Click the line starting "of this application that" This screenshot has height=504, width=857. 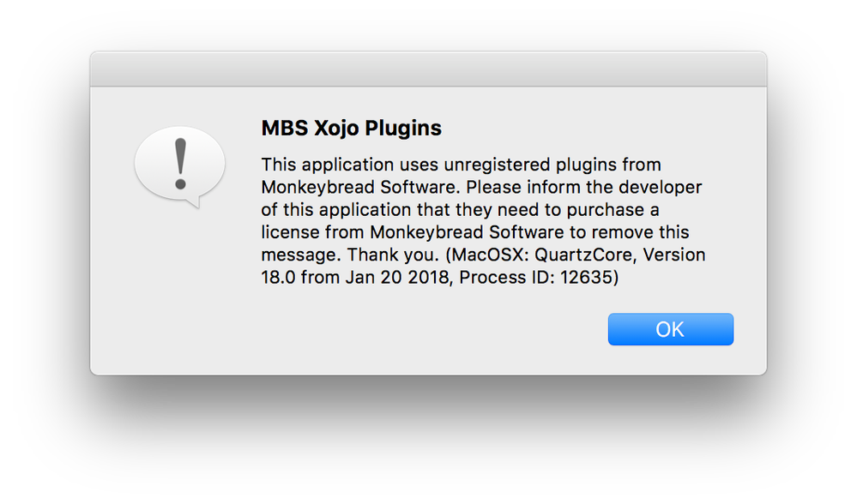pyautogui.click(x=460, y=210)
